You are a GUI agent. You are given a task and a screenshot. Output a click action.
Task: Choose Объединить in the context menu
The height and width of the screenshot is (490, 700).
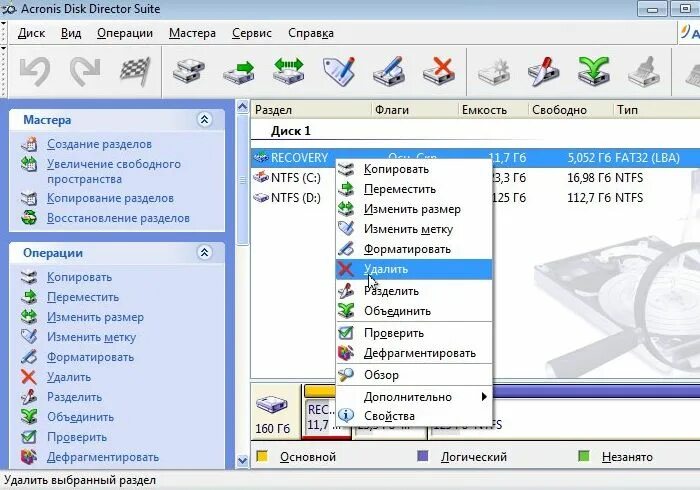(414, 311)
